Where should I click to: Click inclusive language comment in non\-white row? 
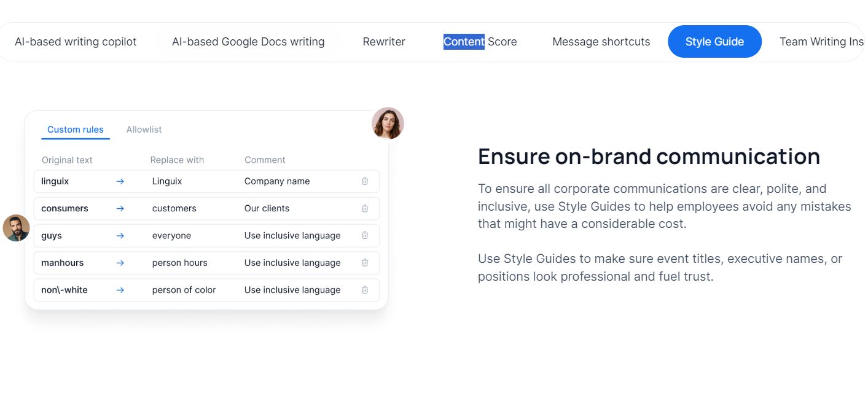click(x=292, y=289)
